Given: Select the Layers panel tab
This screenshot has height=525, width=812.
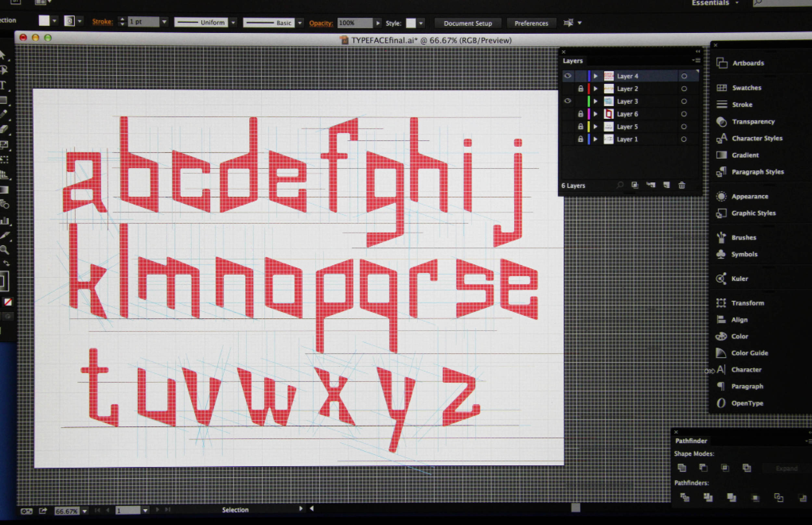Looking at the screenshot, I should (x=573, y=61).
